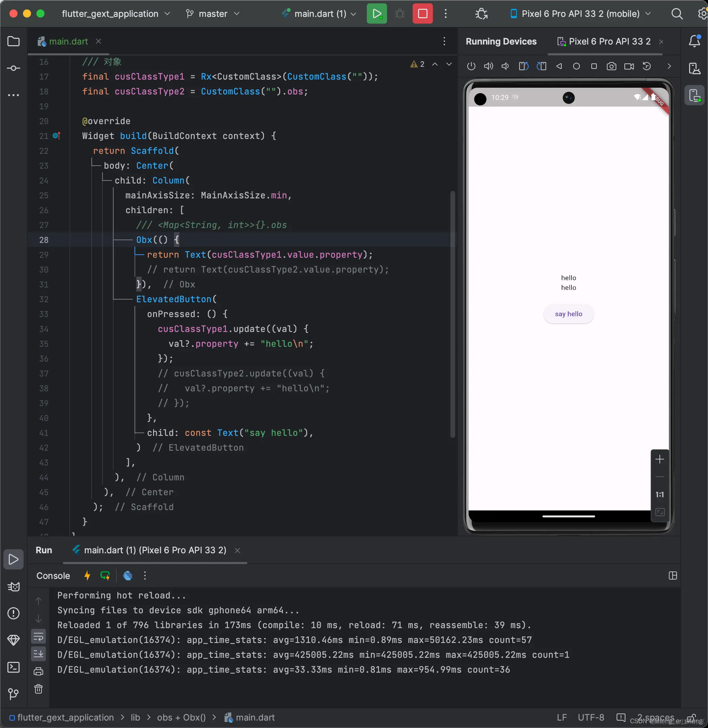Clear console with trash icon

tap(38, 689)
